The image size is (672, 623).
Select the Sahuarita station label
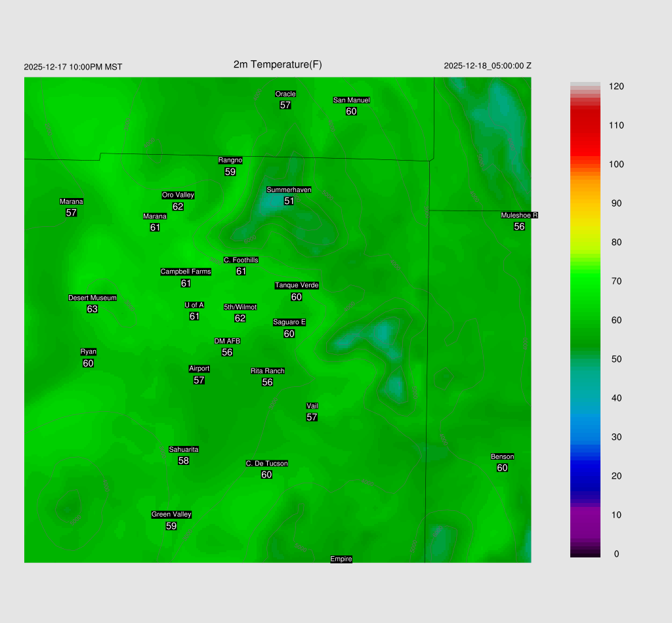click(x=184, y=450)
